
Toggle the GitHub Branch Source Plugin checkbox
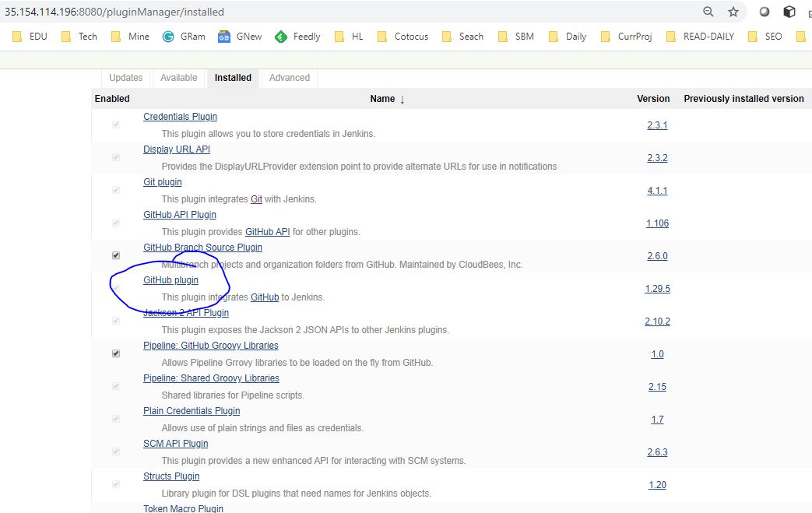coord(116,255)
